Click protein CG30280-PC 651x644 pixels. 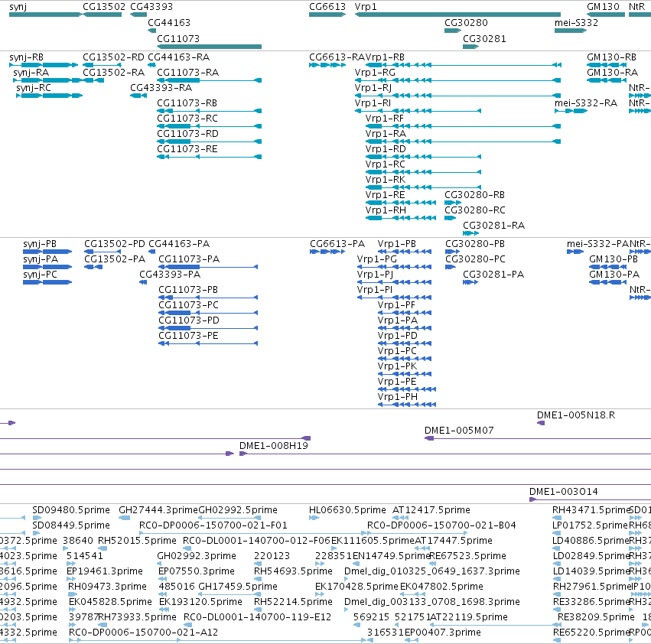475,259
